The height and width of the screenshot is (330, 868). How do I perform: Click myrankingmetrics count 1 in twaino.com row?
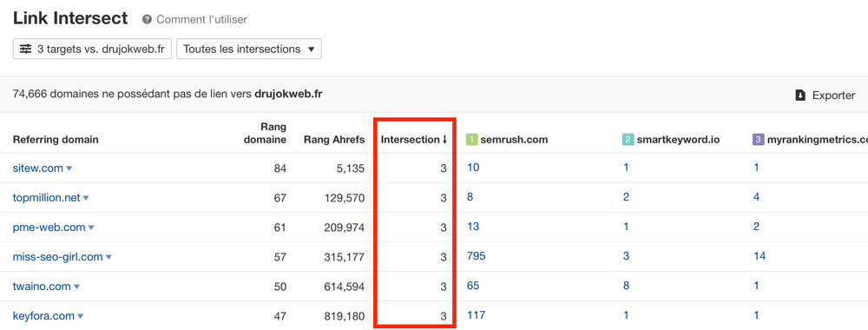coord(757,286)
